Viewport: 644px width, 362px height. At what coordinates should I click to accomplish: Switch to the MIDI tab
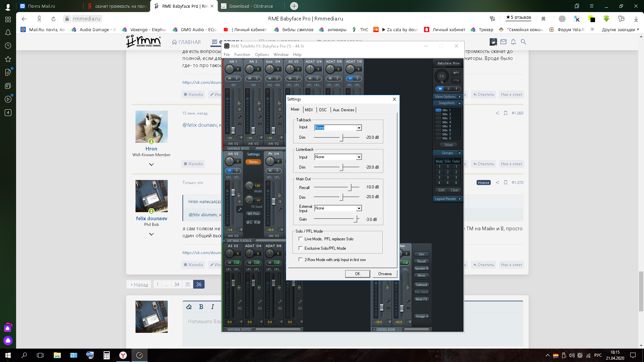coord(309,110)
